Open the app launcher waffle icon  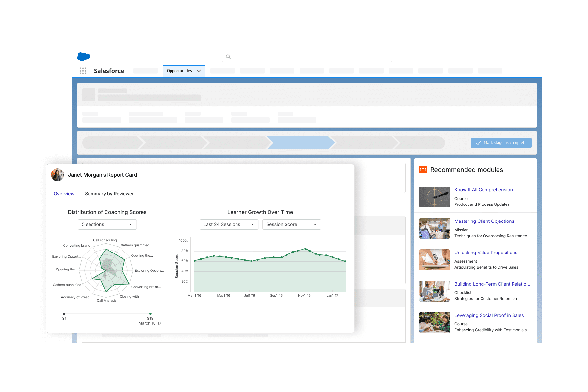coord(83,71)
